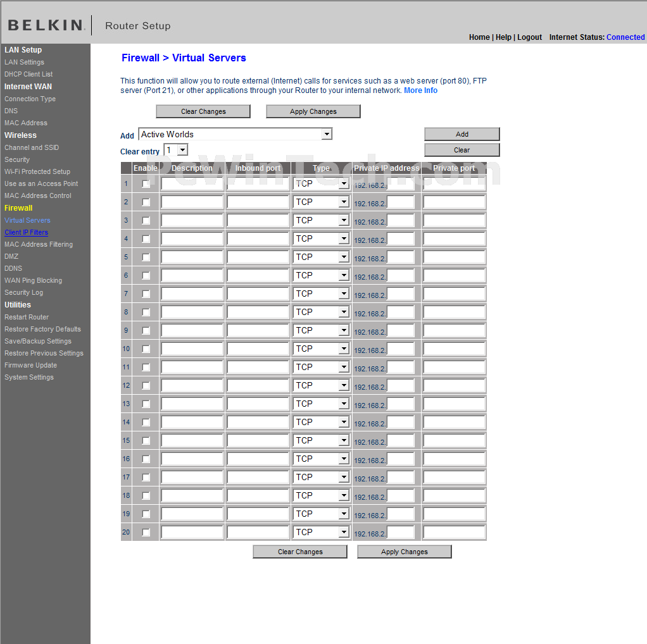The height and width of the screenshot is (644, 647).
Task: Go to MAC Address Filtering page
Action: click(39, 244)
